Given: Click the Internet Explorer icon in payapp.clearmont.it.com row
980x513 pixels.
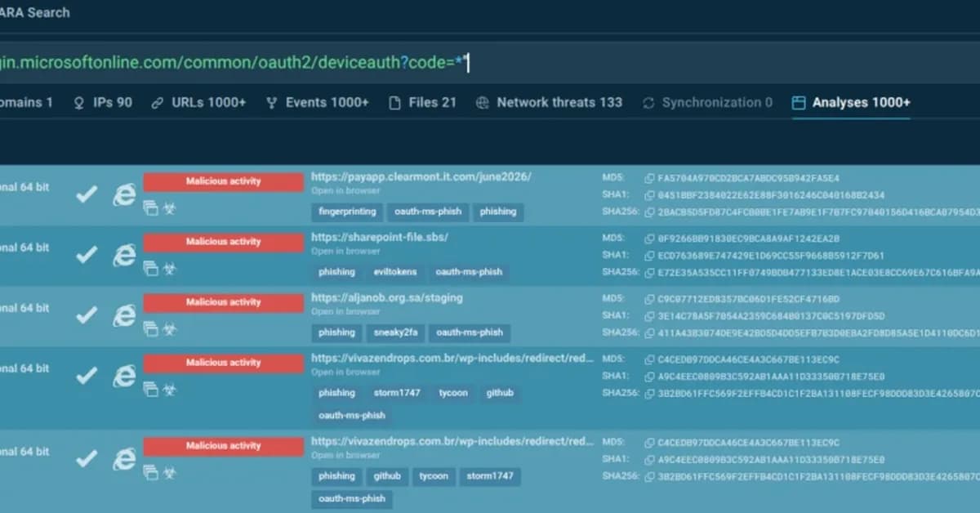Looking at the screenshot, I should (x=124, y=194).
